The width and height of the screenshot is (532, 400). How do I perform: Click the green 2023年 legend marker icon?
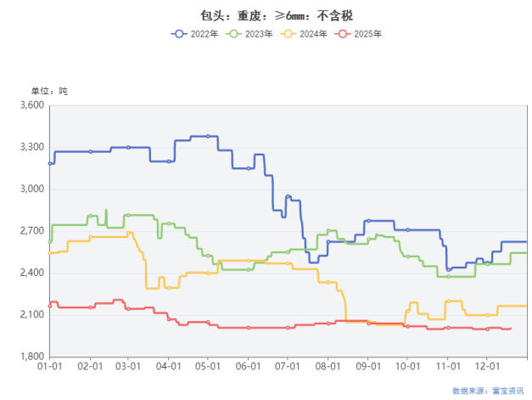233,34
